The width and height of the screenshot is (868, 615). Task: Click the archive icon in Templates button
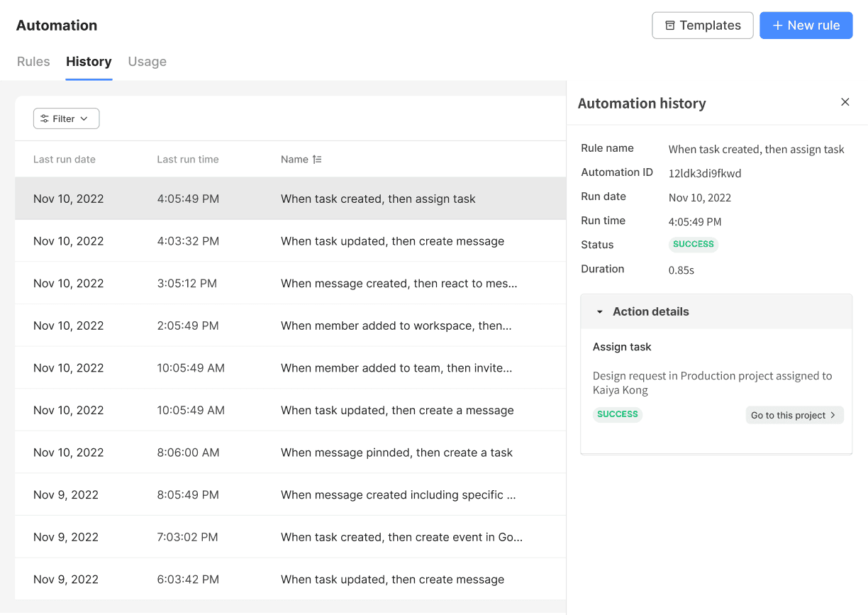tap(669, 26)
